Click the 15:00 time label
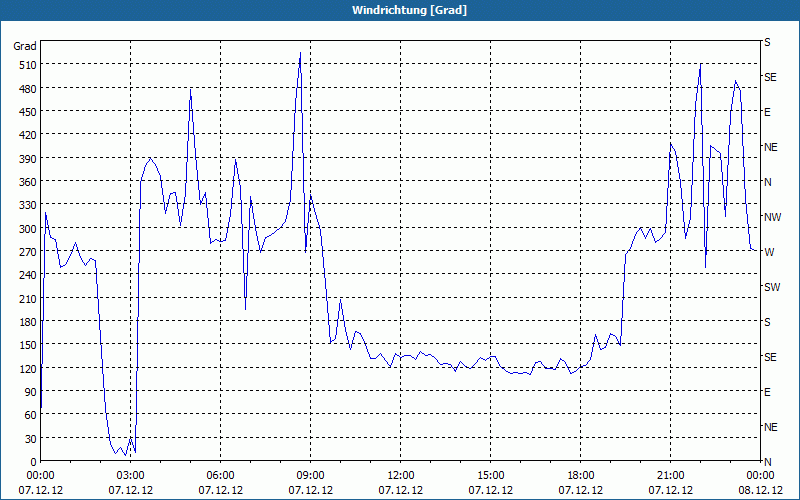 (x=490, y=476)
